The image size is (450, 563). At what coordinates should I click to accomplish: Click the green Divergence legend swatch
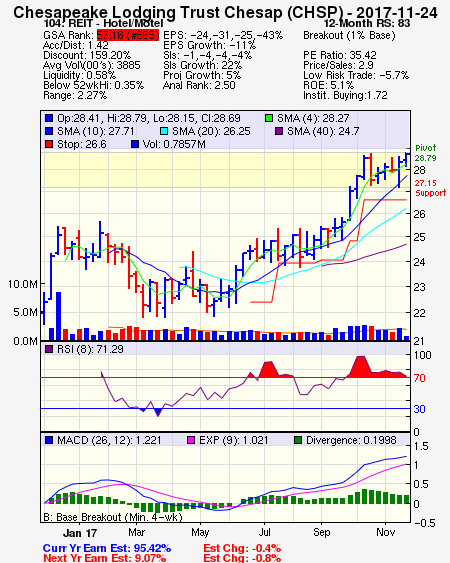298,440
